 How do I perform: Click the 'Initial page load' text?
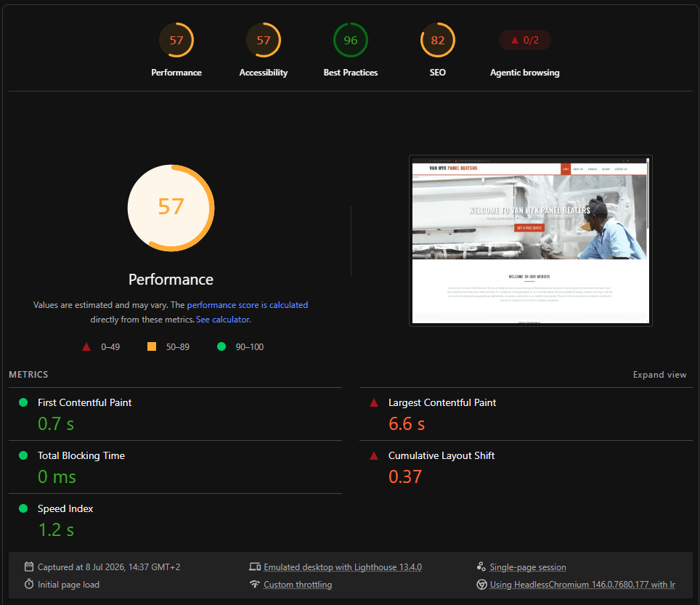pyautogui.click(x=68, y=585)
